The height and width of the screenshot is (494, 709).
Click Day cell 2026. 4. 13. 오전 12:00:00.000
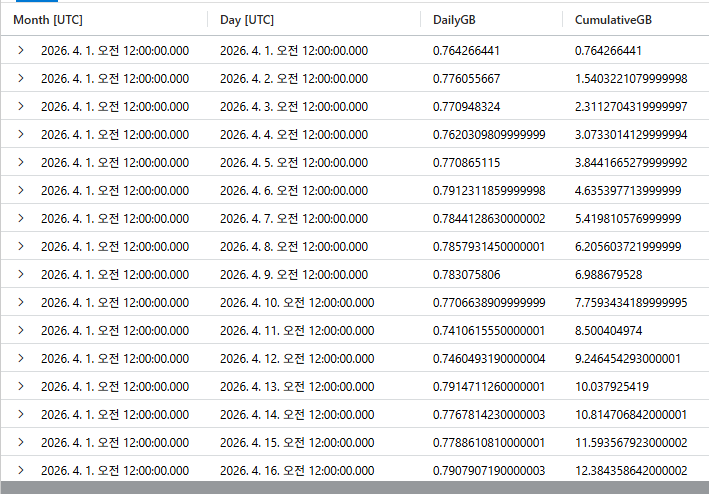click(x=297, y=387)
